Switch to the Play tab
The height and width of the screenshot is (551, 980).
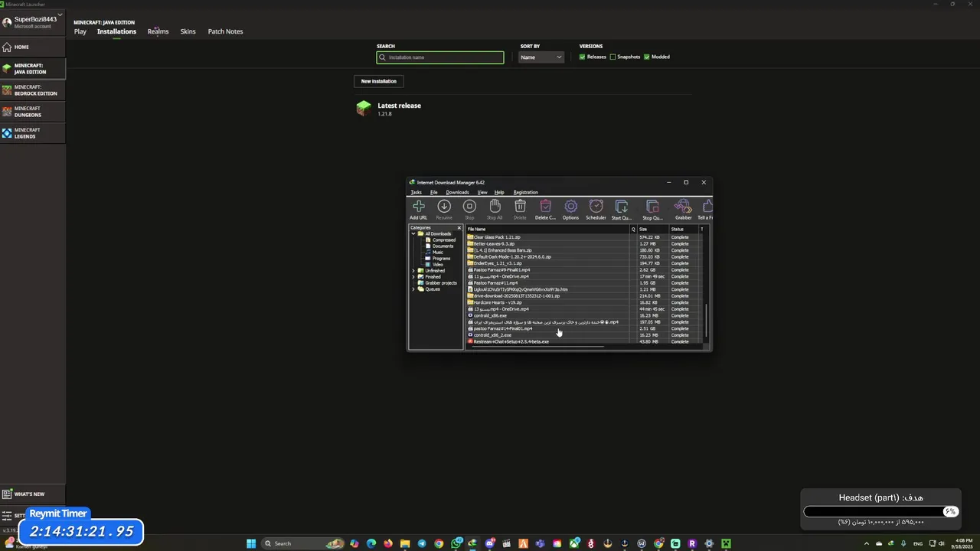click(80, 31)
